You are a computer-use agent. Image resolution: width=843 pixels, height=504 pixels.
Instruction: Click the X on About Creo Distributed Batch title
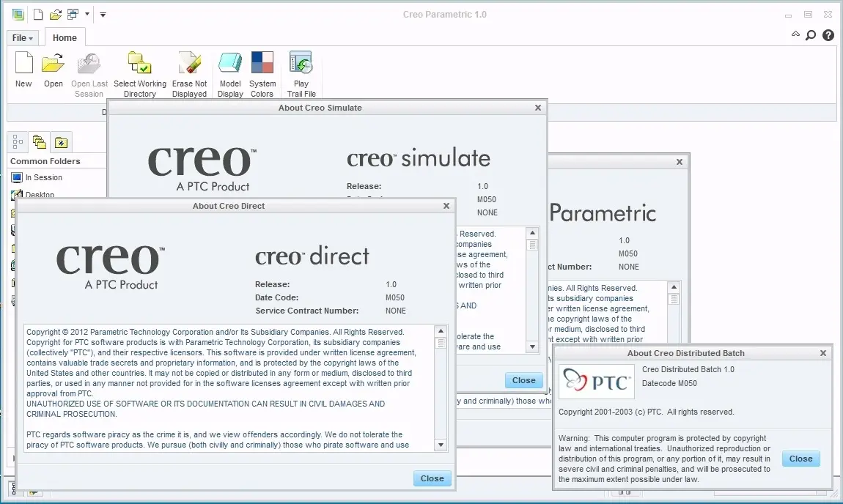(823, 353)
